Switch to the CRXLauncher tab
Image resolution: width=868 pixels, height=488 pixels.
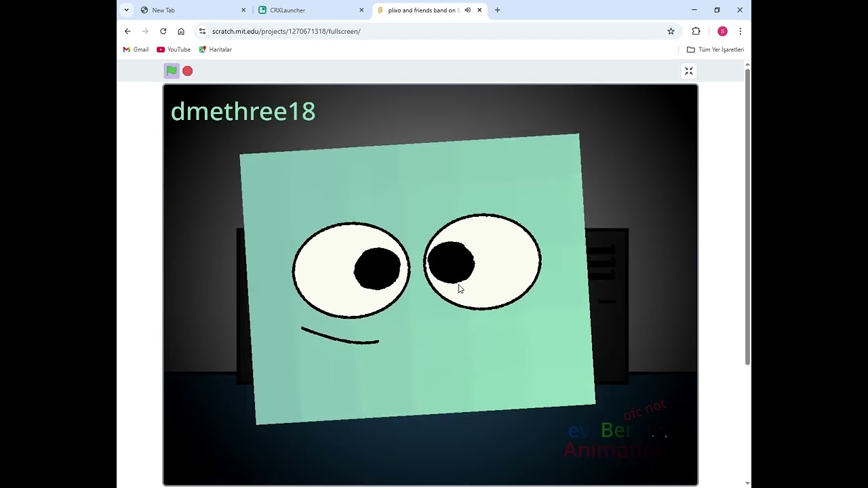311,10
